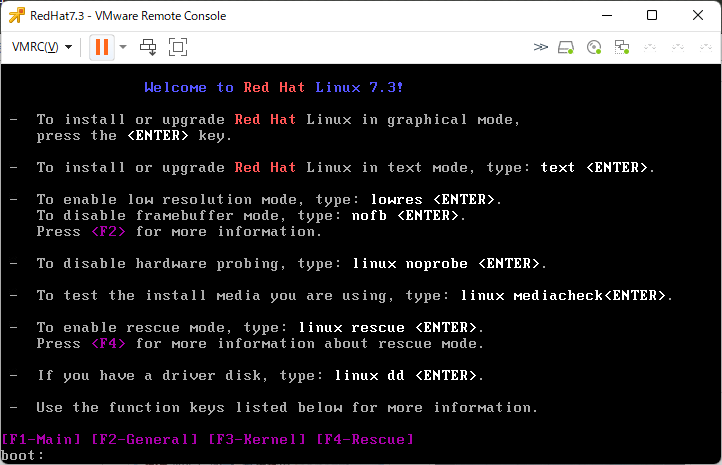Click the 'nofb' option text
Viewport: 722px width, 465px height.
click(x=369, y=215)
